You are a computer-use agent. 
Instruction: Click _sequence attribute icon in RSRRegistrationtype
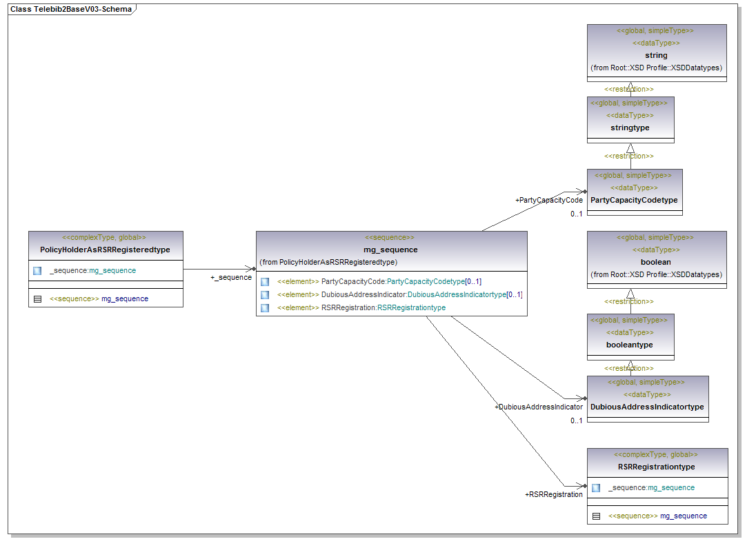coord(596,488)
